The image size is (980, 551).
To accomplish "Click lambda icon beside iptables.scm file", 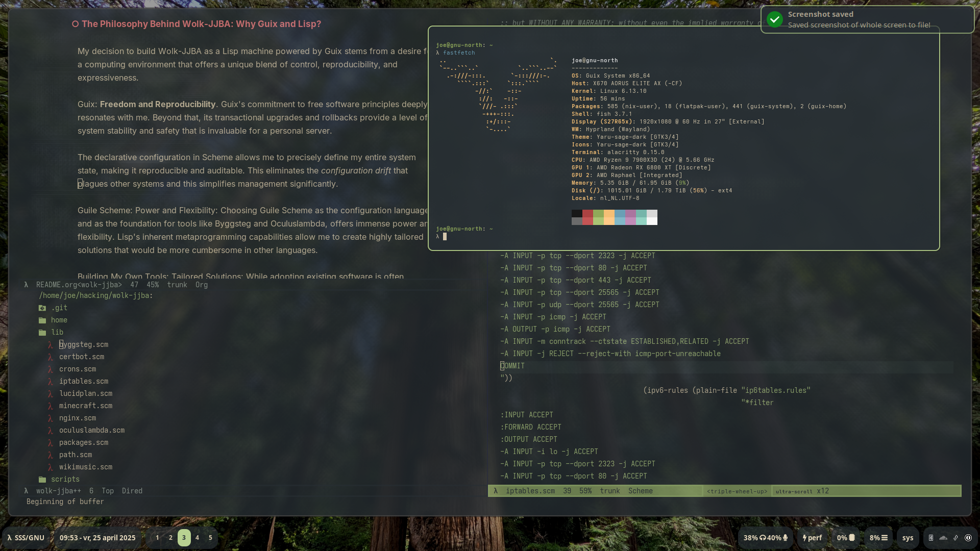I will coord(51,382).
